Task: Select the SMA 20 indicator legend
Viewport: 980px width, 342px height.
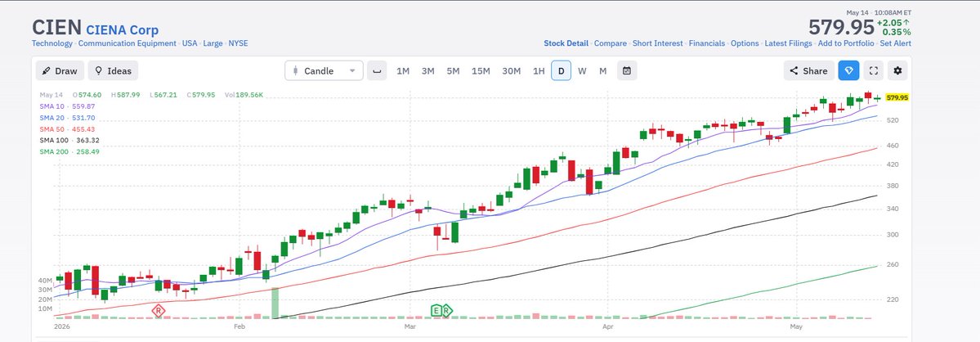Action: point(67,118)
